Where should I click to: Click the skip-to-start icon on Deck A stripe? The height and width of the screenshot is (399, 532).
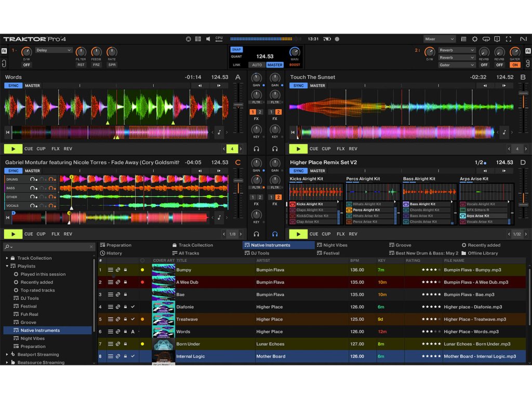point(8,132)
